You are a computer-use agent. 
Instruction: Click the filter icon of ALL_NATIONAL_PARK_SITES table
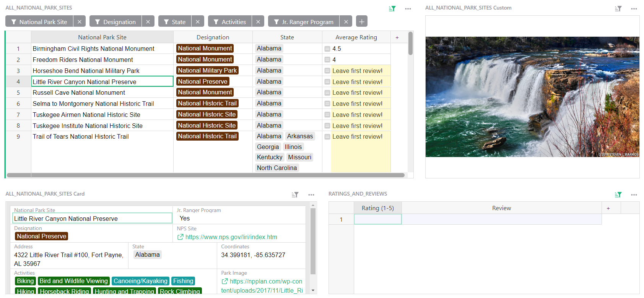[392, 8]
